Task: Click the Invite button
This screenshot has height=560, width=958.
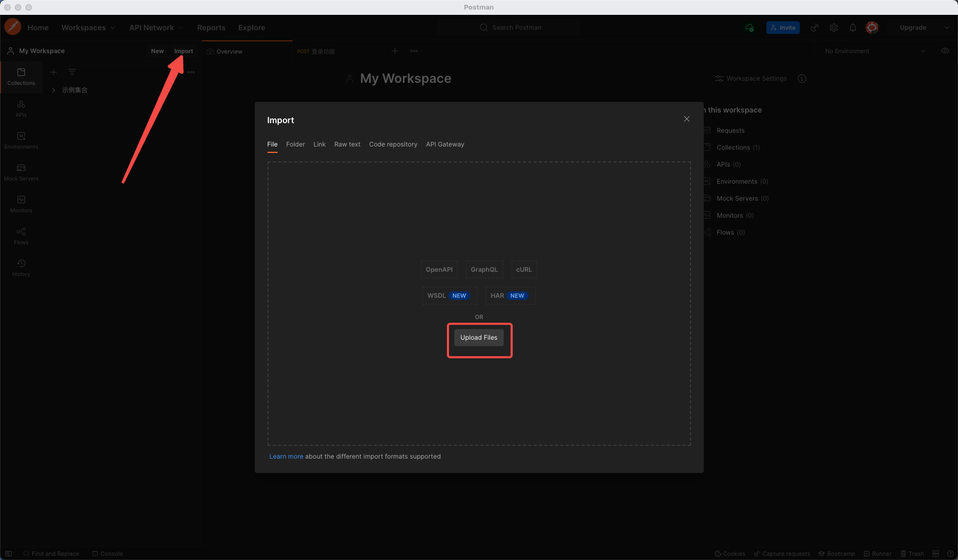Action: (x=783, y=28)
